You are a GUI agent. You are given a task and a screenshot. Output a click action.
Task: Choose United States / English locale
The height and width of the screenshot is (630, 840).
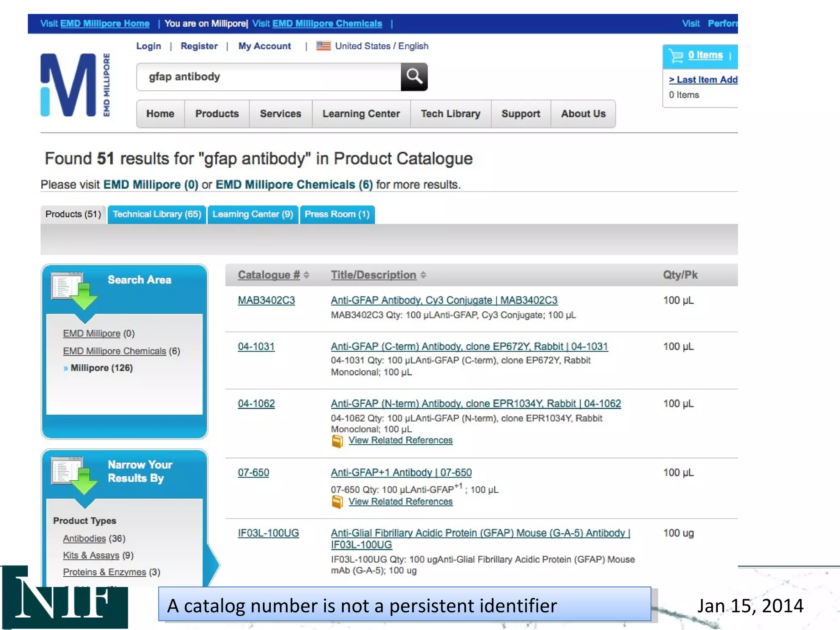click(x=381, y=46)
